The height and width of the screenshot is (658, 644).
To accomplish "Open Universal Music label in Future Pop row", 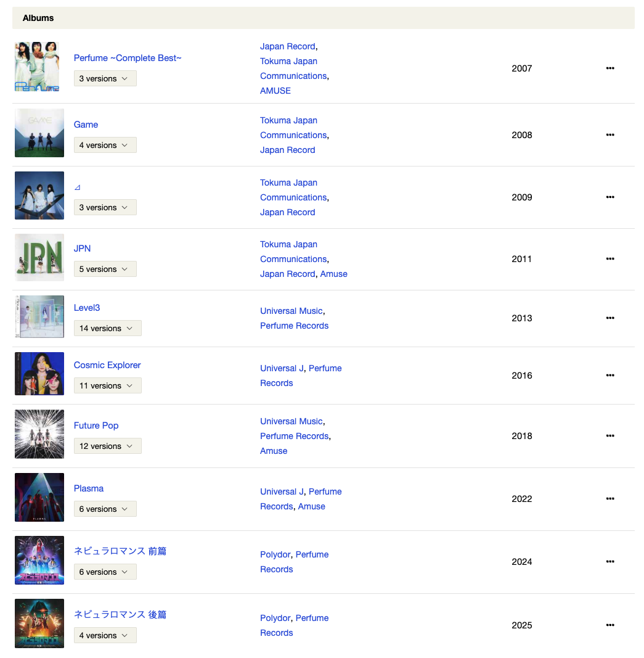I will click(291, 421).
